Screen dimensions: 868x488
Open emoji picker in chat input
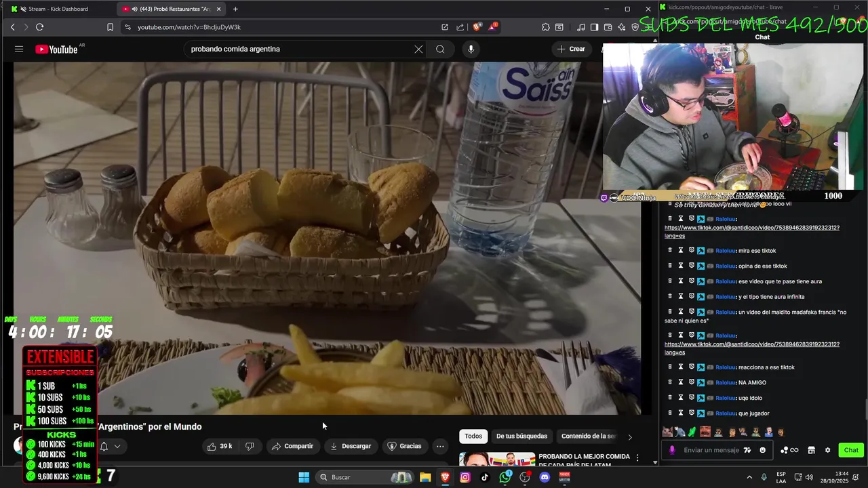click(x=763, y=450)
